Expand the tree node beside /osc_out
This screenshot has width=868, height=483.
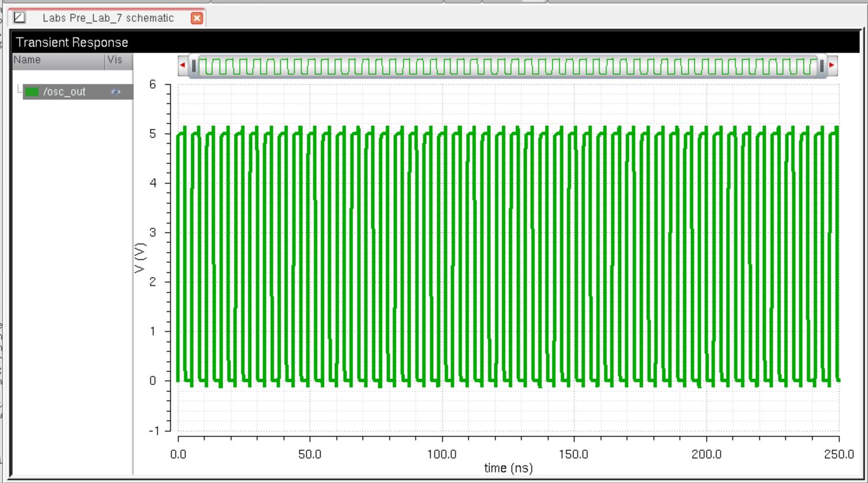19,91
